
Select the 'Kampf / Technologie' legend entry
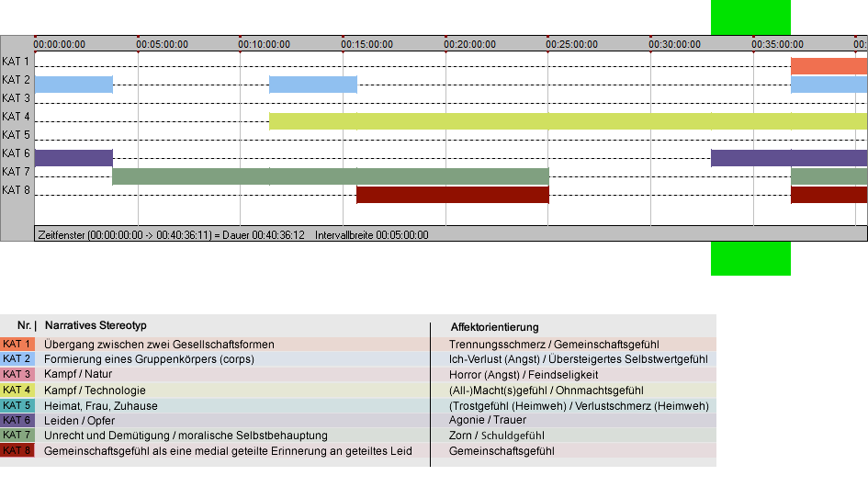(x=95, y=390)
